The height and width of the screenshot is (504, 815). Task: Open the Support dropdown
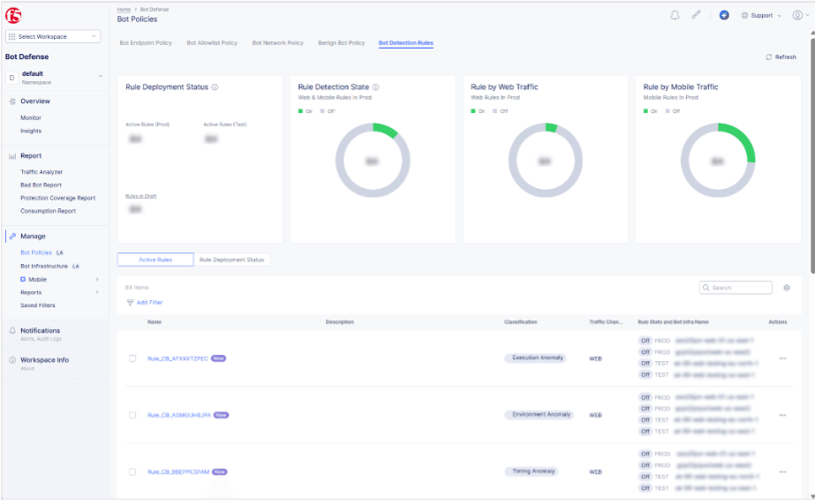761,16
